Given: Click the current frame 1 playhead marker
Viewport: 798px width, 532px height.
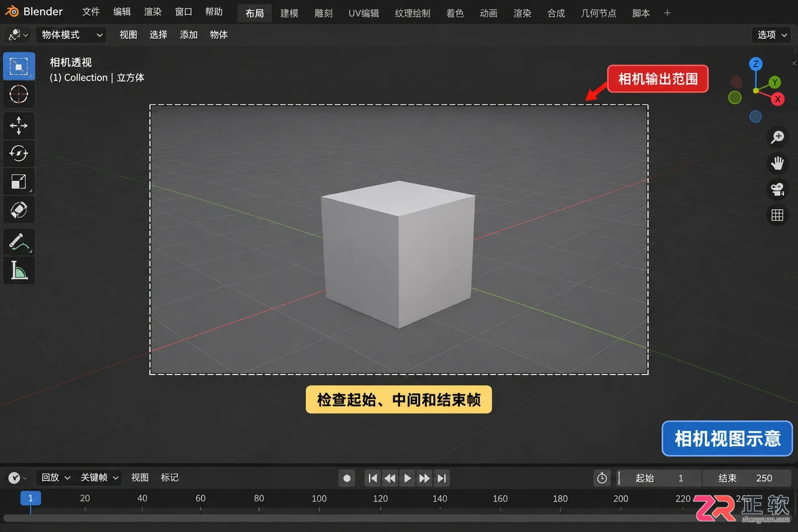Looking at the screenshot, I should [30, 498].
